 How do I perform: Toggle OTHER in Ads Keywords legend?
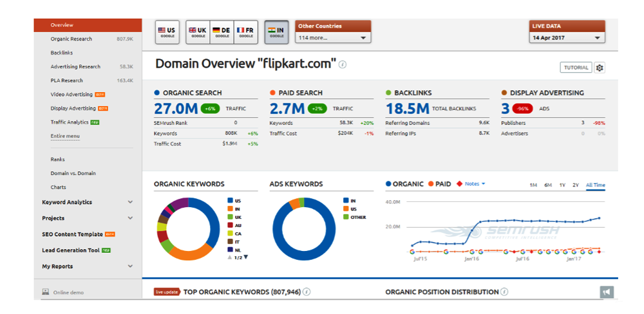tap(354, 217)
